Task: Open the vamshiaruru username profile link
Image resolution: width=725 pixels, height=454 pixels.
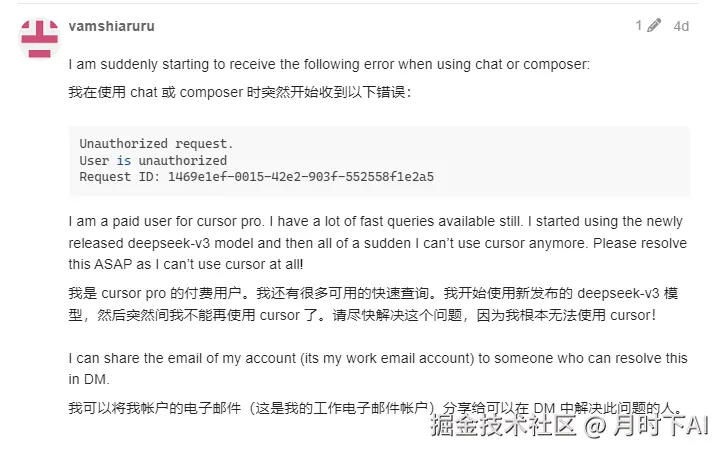Action: click(111, 26)
